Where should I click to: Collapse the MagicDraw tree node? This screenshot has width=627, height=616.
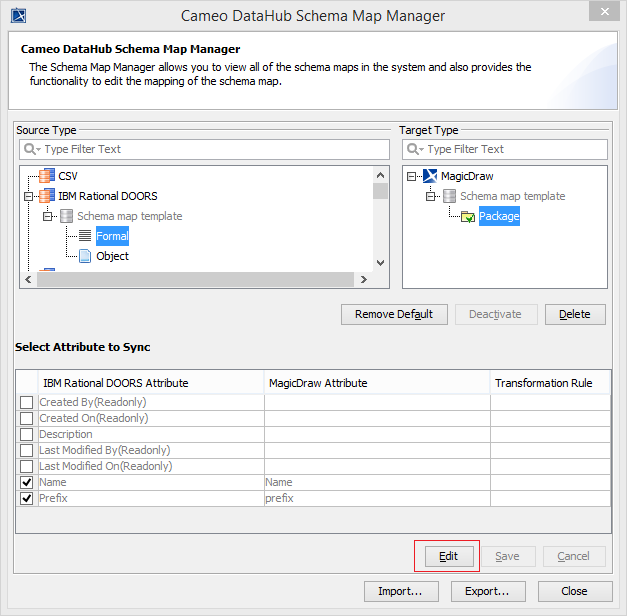pyautogui.click(x=412, y=176)
